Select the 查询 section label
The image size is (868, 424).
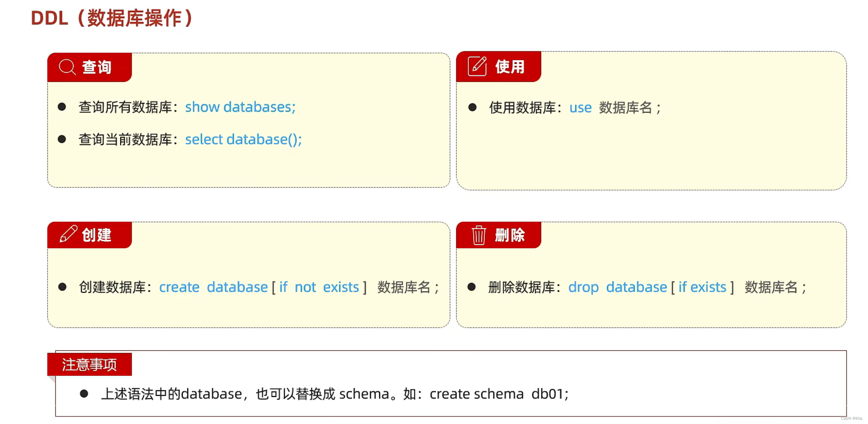pos(97,67)
